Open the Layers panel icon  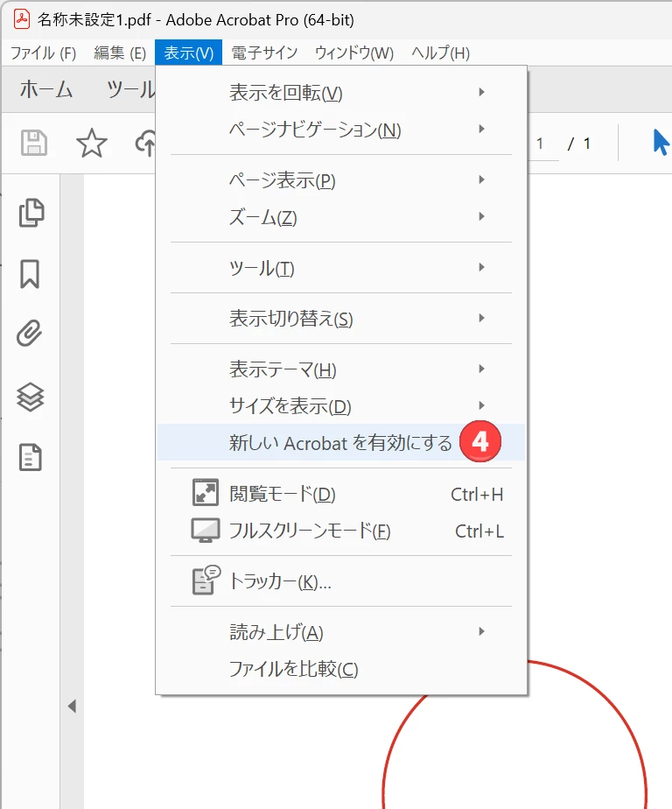pos(31,397)
